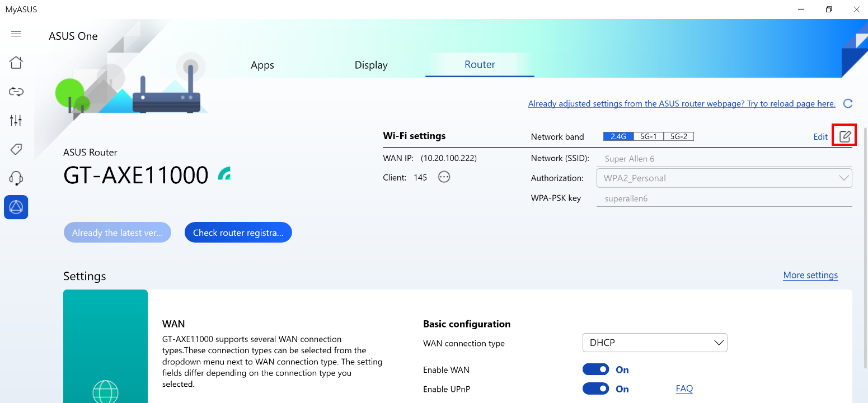The image size is (868, 403).
Task: Open the hamburger navigation menu
Action: pyautogui.click(x=16, y=34)
